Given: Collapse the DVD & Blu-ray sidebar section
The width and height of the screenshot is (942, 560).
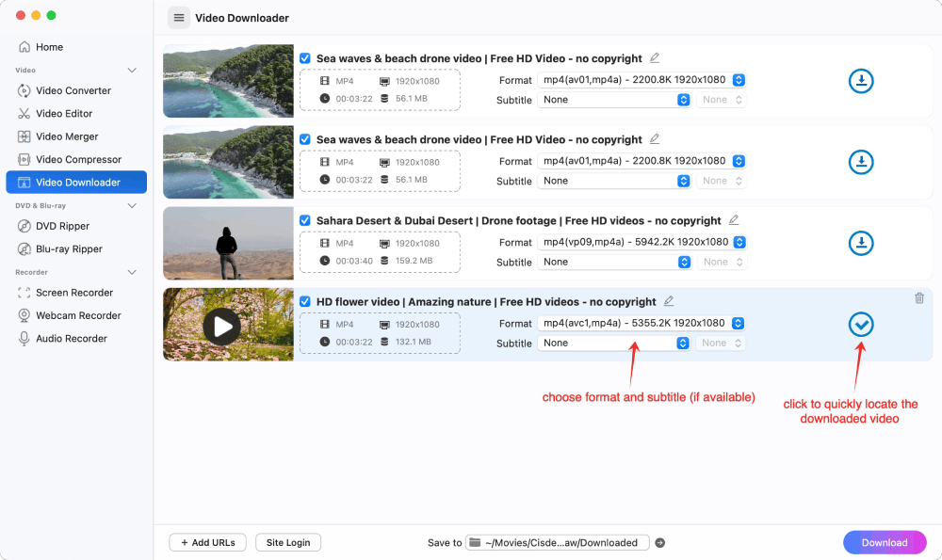Looking at the screenshot, I should 132,205.
